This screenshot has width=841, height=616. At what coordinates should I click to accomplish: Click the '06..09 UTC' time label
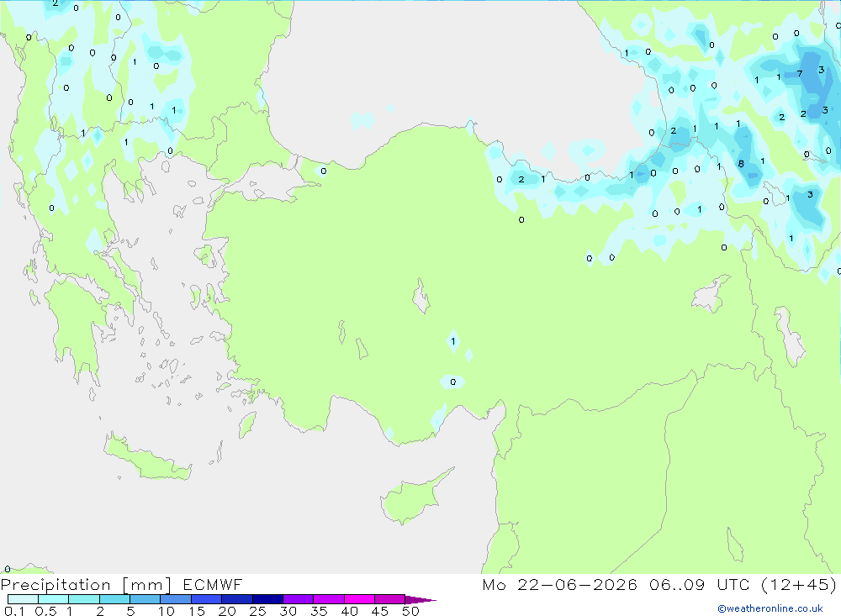(x=699, y=584)
